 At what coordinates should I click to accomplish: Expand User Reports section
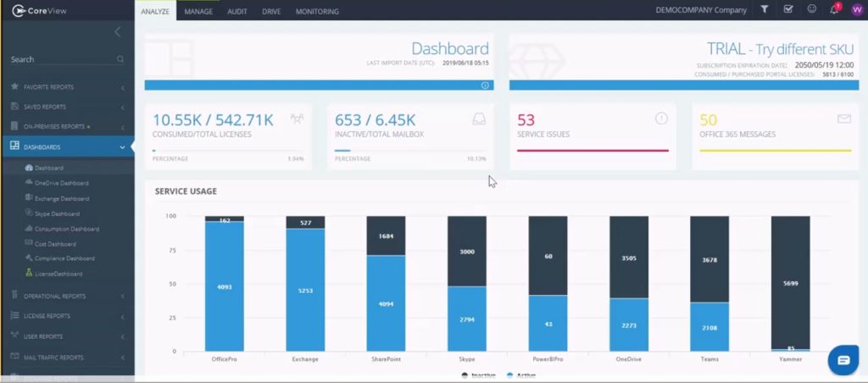(123, 337)
